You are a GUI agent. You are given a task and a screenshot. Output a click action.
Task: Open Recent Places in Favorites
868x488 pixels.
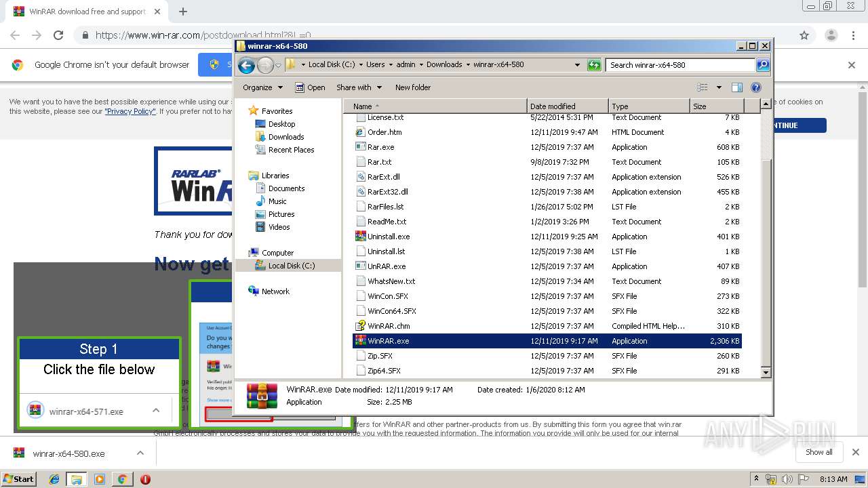(291, 150)
